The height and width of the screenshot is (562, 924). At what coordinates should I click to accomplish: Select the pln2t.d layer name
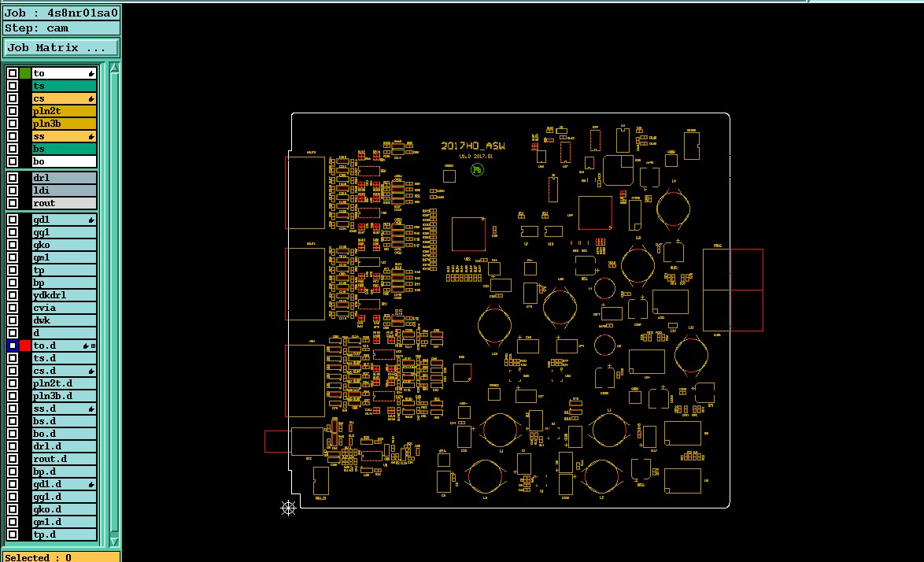pyautogui.click(x=65, y=383)
